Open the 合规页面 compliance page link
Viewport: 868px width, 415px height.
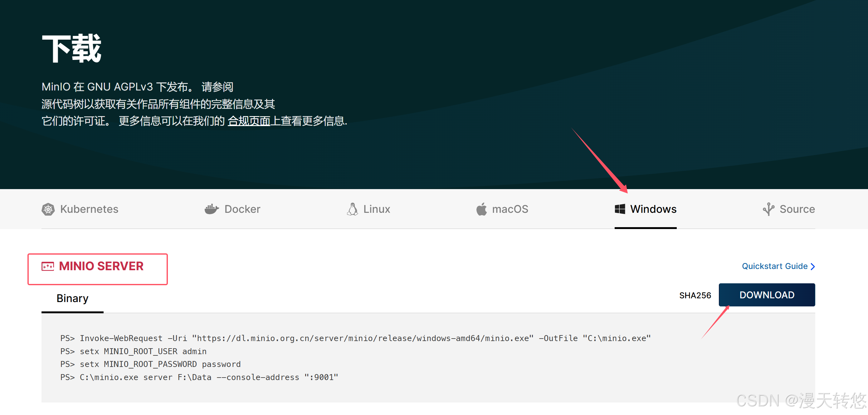[x=249, y=121]
